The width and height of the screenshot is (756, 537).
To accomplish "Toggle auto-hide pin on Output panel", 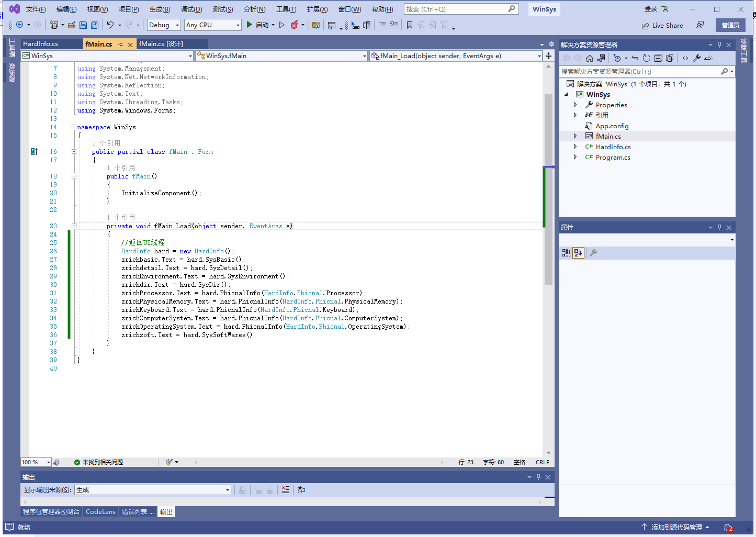I will pyautogui.click(x=538, y=477).
